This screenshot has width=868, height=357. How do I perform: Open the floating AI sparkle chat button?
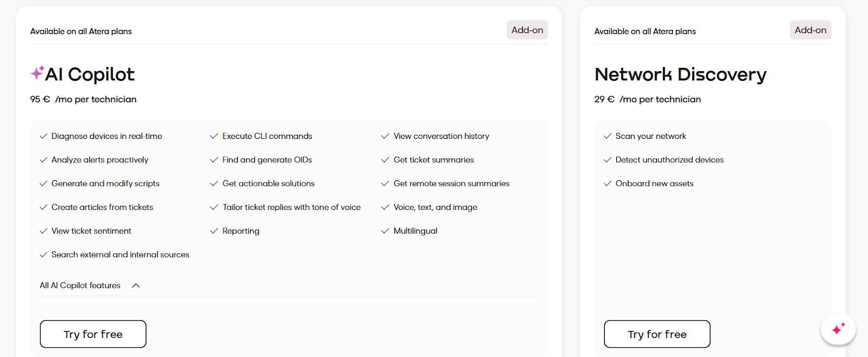(838, 329)
